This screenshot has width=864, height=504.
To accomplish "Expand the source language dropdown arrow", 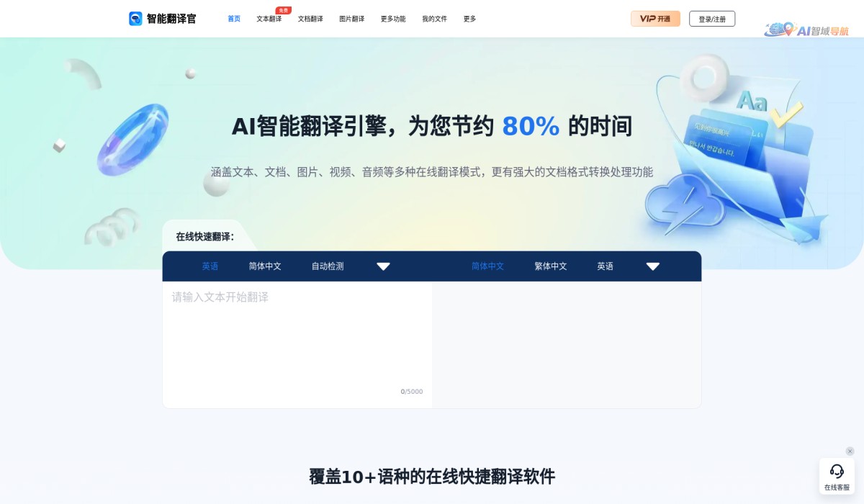I will [384, 266].
